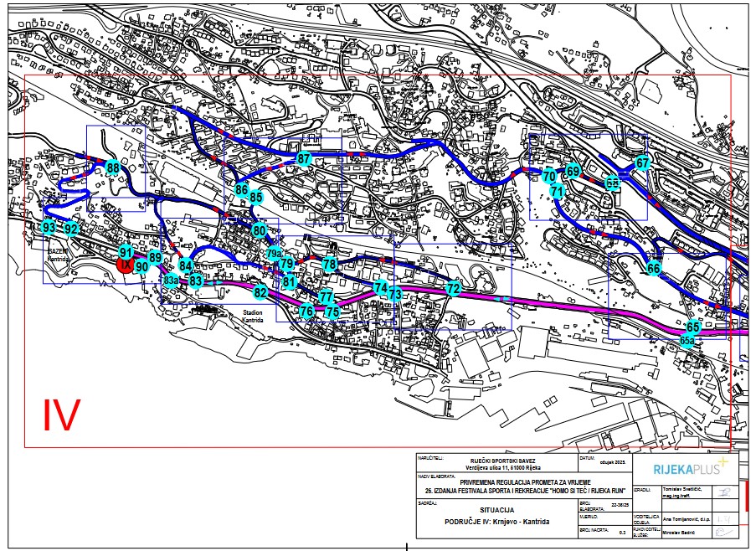The image size is (756, 551).
Task: Select marker number 78
Action: [329, 264]
